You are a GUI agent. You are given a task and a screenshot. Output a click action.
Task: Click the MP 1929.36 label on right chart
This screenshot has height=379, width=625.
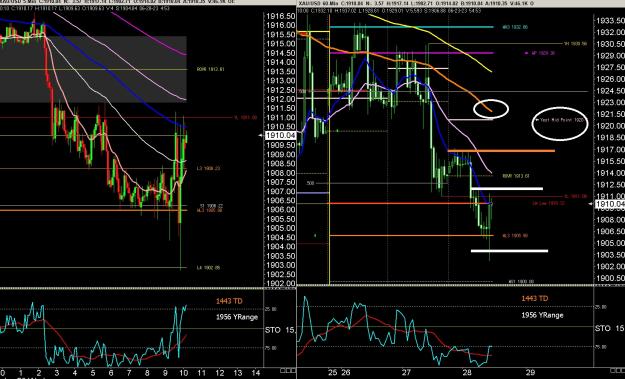pyautogui.click(x=541, y=53)
